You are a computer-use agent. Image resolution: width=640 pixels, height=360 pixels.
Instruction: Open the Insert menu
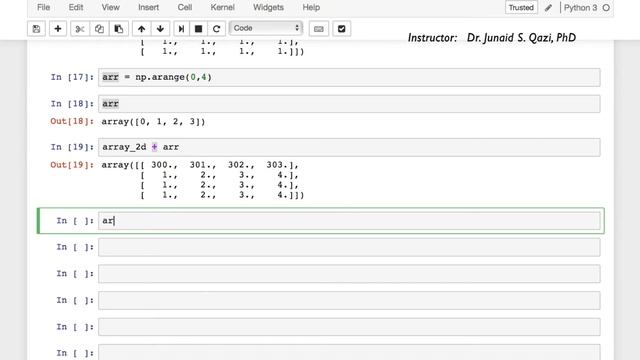click(149, 7)
